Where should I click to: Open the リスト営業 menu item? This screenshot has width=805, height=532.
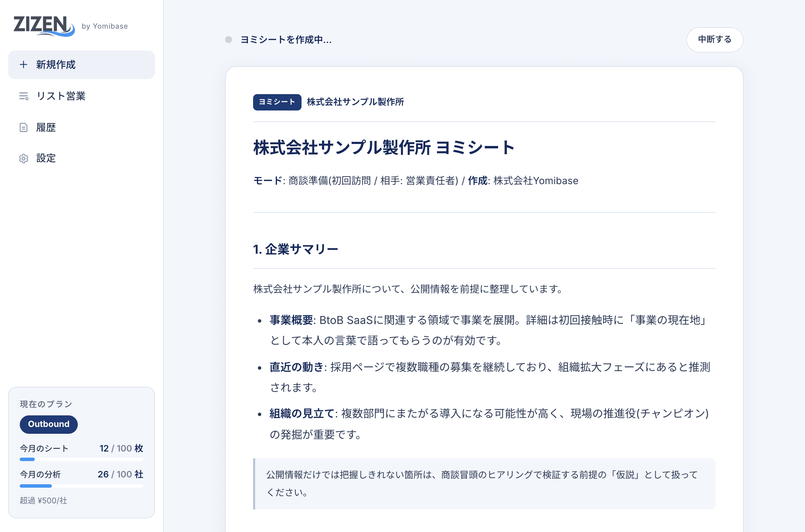point(82,96)
